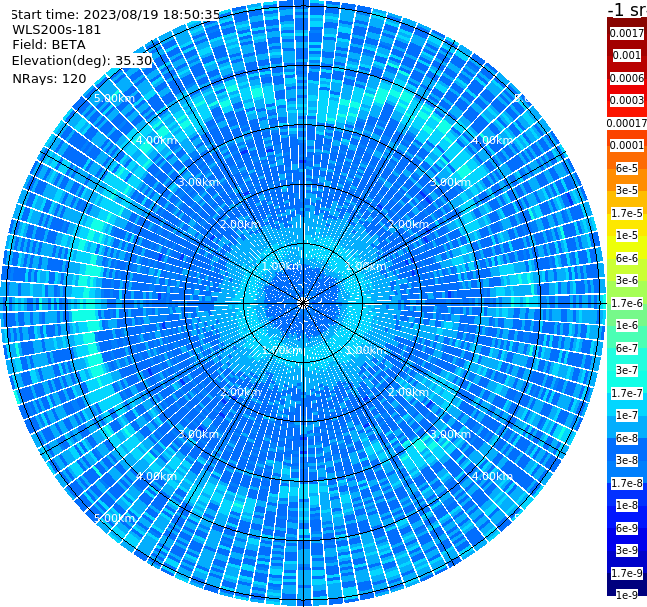Click the 1.7e-6 colorbar value
Viewport: 647px width, 607px height.
(x=627, y=303)
